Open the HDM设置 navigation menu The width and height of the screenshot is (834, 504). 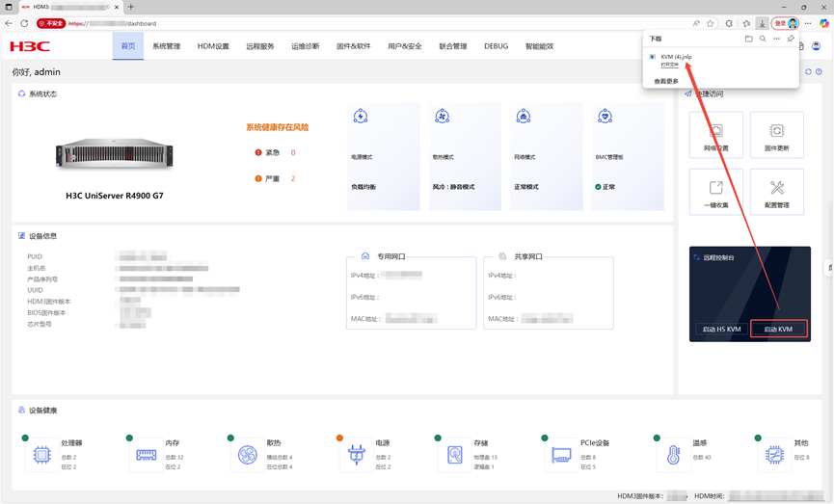213,46
